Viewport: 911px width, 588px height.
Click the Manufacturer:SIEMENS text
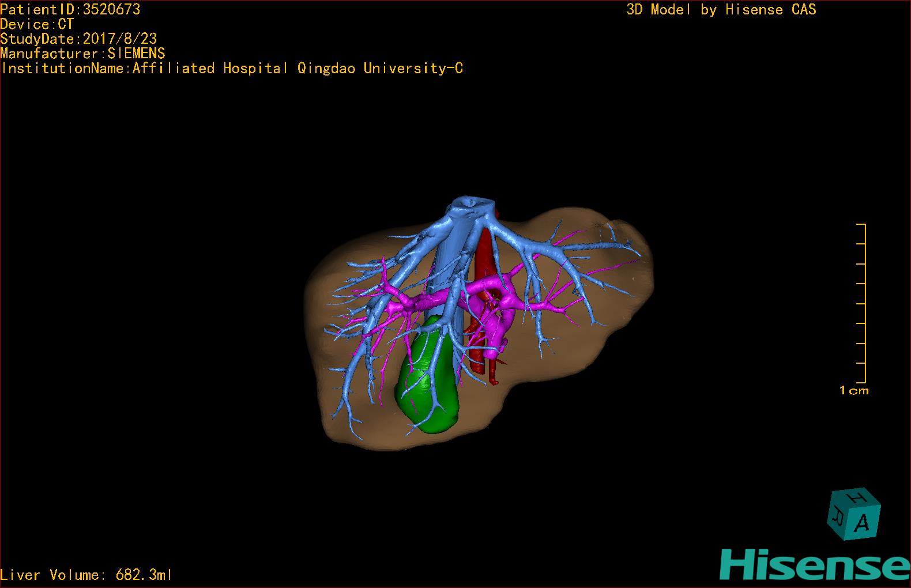point(82,54)
